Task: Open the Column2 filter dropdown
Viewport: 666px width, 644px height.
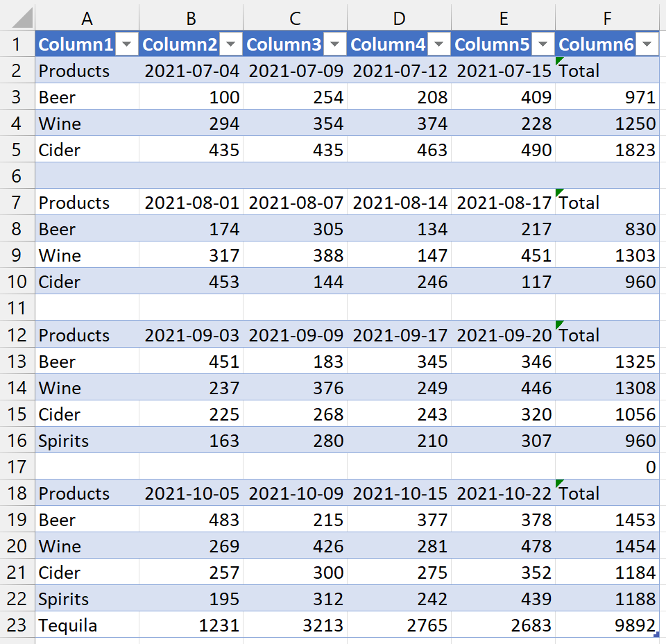Action: (230, 44)
